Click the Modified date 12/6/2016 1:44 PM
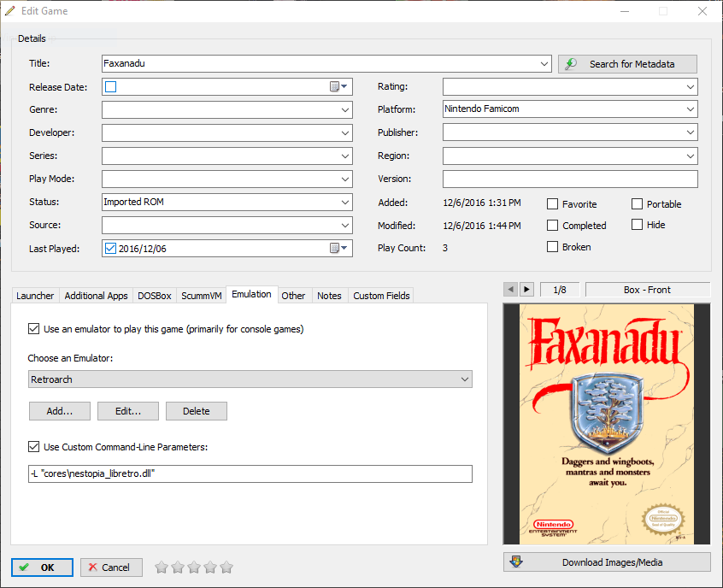 (x=482, y=226)
